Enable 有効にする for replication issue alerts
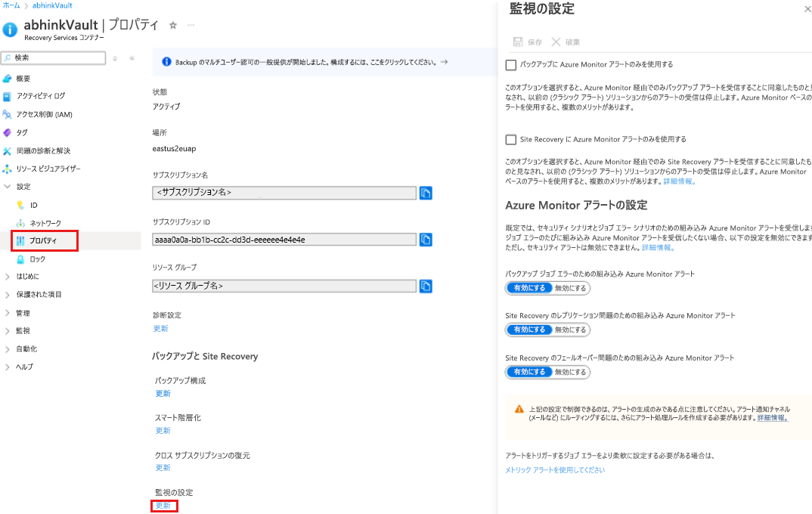 click(x=529, y=330)
